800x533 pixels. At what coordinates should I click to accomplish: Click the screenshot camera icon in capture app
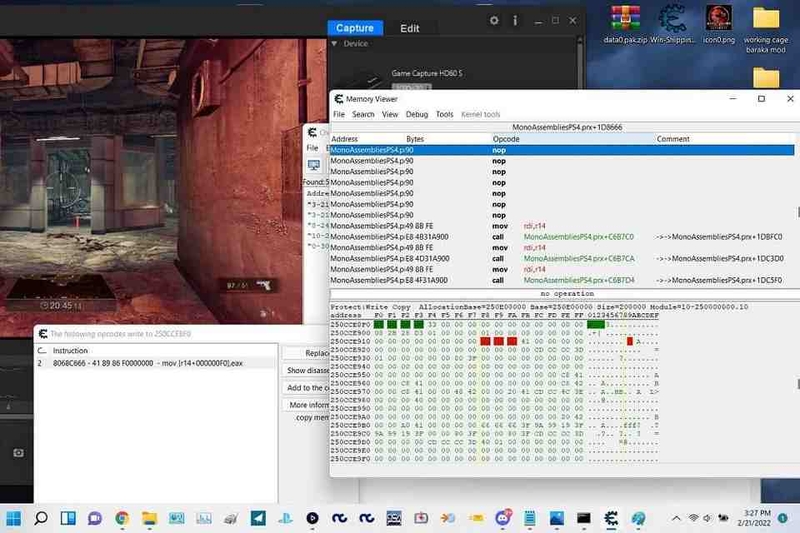[x=18, y=453]
